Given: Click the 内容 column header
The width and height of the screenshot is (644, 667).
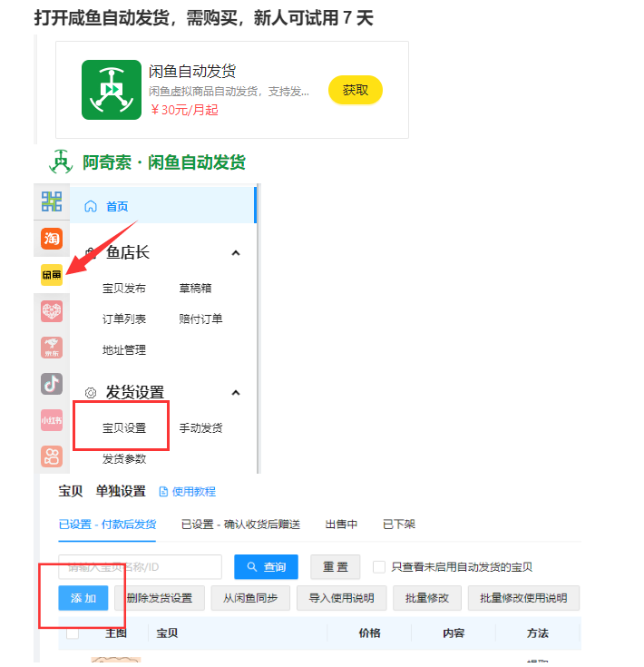Looking at the screenshot, I should pyautogui.click(x=454, y=633).
